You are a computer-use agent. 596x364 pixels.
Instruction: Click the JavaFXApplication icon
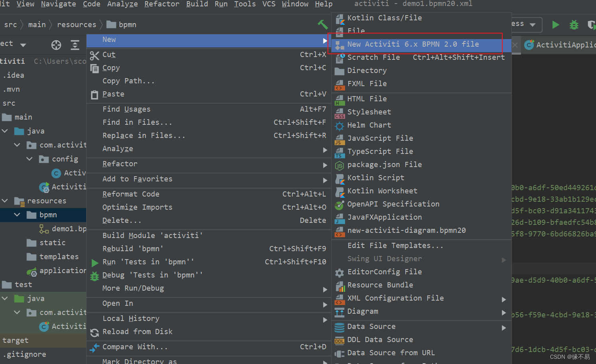pyautogui.click(x=339, y=218)
